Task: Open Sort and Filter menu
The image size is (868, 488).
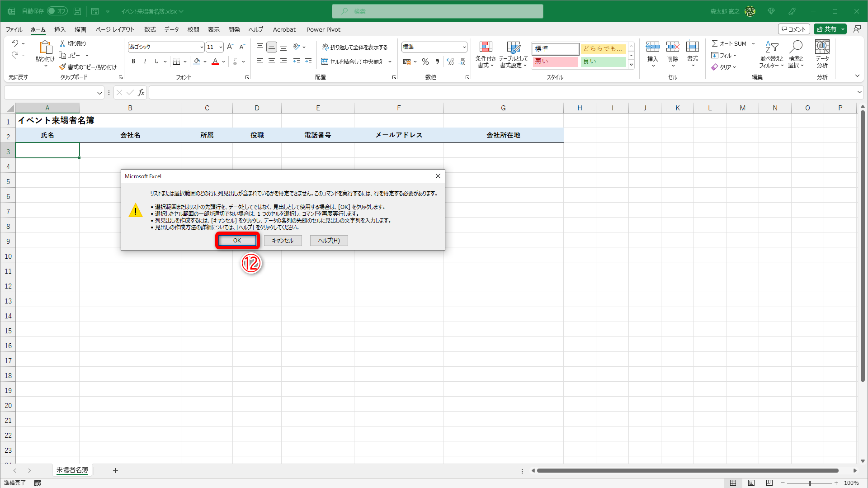Action: point(772,54)
